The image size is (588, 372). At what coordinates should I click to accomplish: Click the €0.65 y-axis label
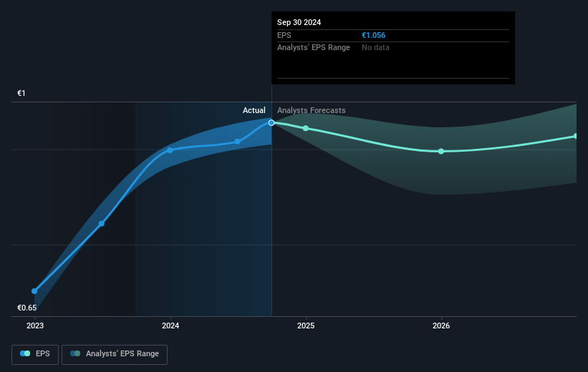click(27, 308)
